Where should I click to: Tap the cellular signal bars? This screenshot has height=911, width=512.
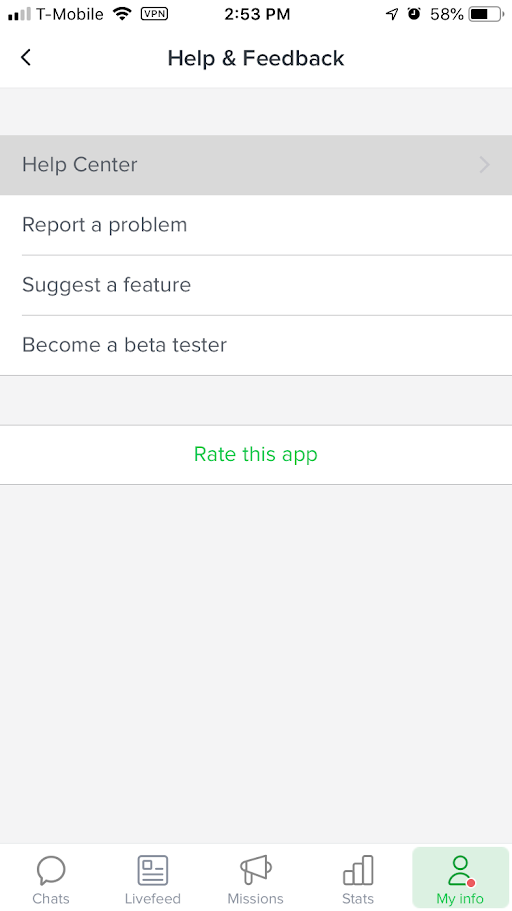click(x=19, y=14)
